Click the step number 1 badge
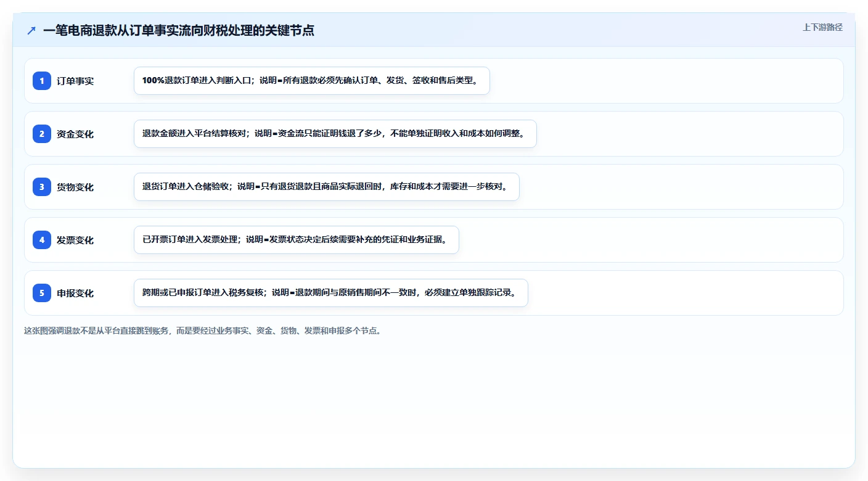Viewport: 868px width, 481px height. coord(42,81)
